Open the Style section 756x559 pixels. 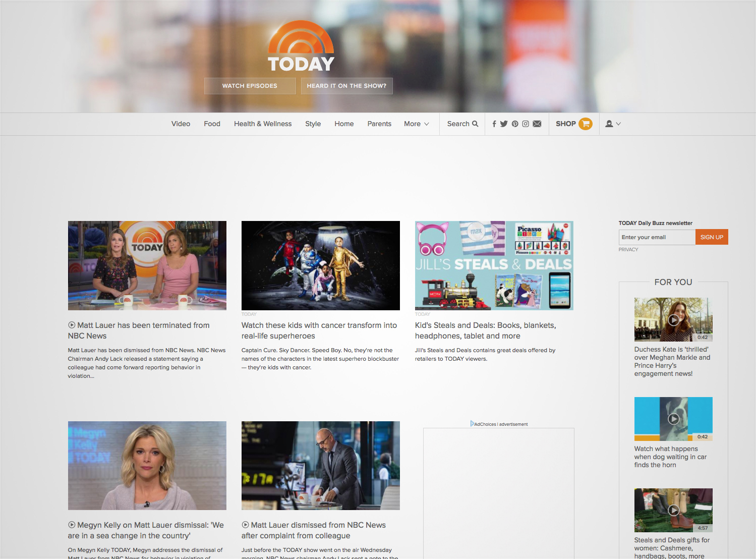coord(313,124)
